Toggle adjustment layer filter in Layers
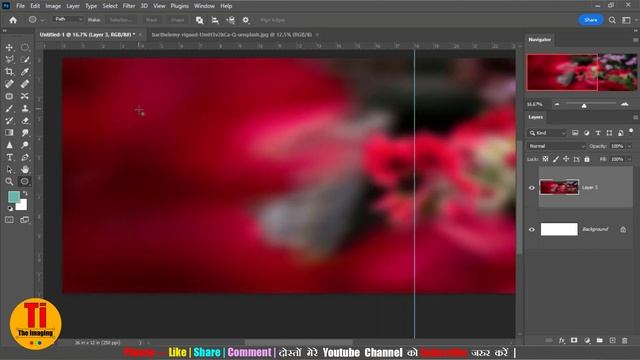 (587, 133)
